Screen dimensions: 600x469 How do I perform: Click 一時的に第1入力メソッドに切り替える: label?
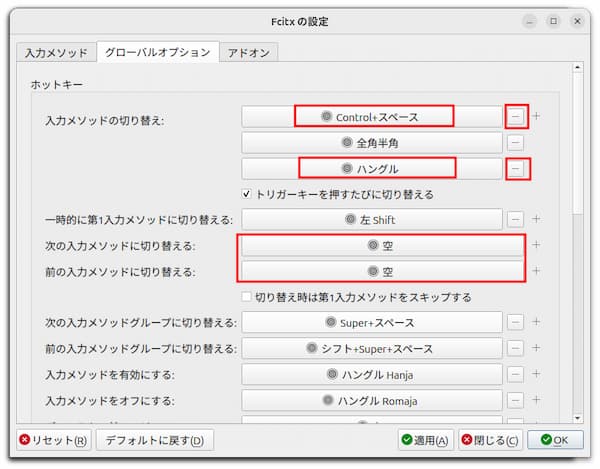click(139, 220)
